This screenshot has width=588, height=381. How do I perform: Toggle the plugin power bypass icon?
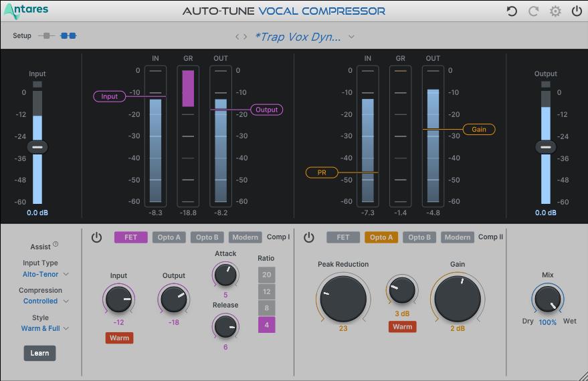577,11
